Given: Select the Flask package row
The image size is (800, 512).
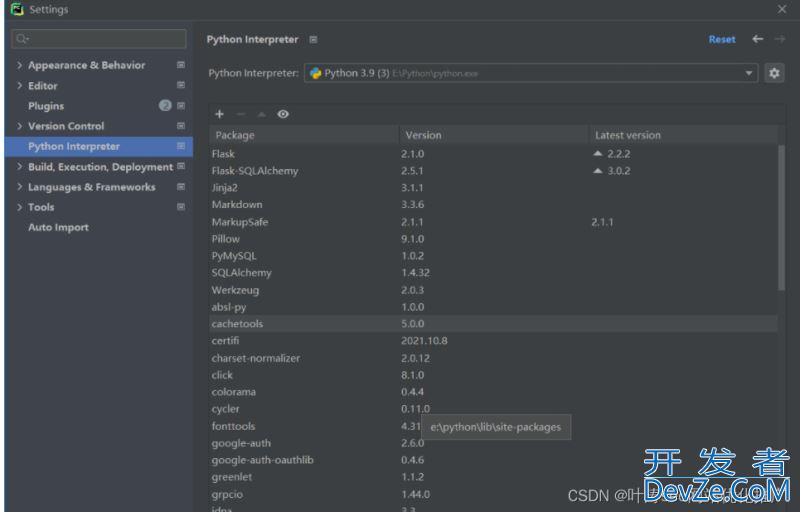Looking at the screenshot, I should [493, 153].
